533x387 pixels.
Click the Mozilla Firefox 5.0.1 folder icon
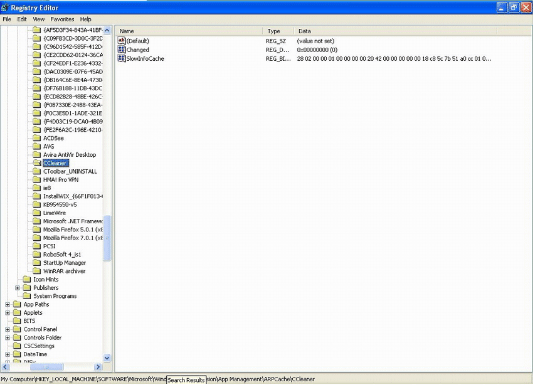[x=37, y=229]
